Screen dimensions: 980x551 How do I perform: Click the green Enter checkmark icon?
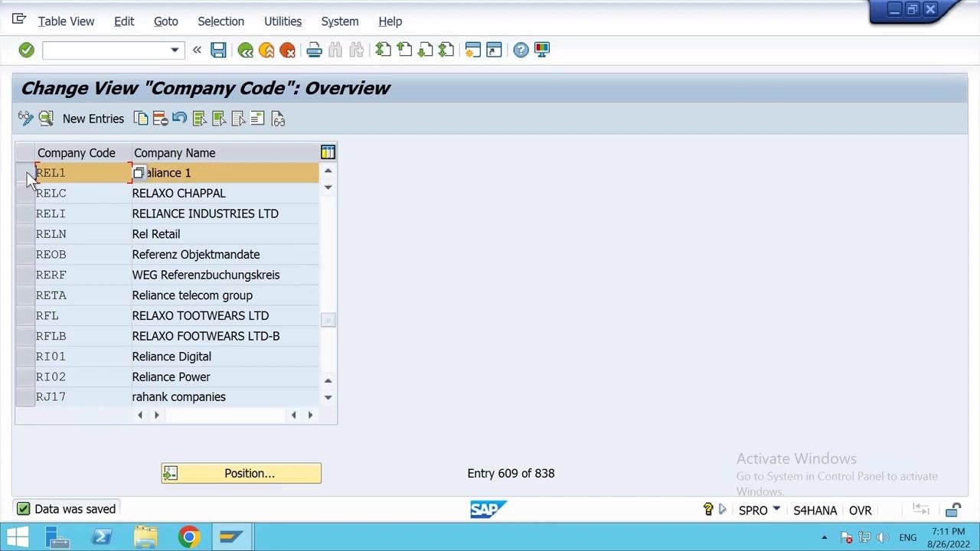coord(26,50)
